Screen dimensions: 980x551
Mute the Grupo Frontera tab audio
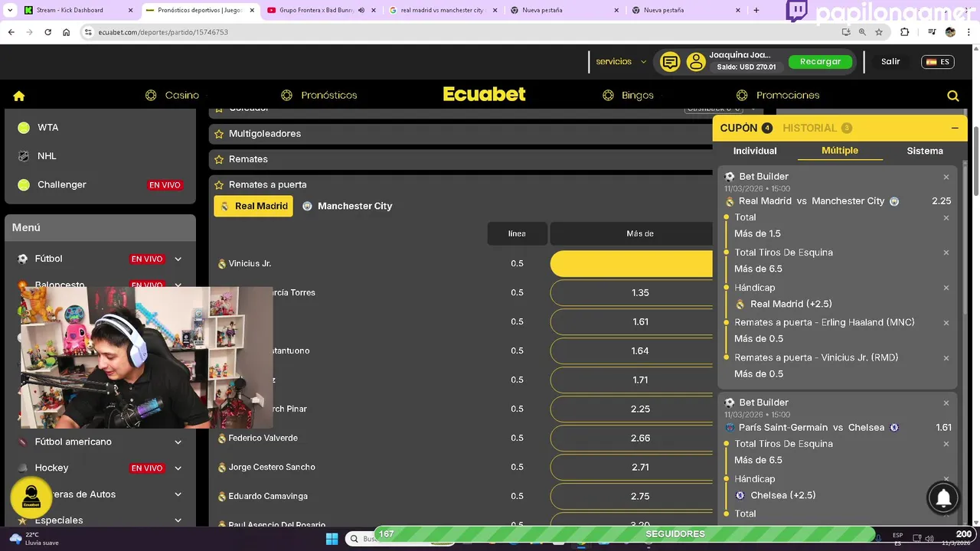tap(361, 11)
